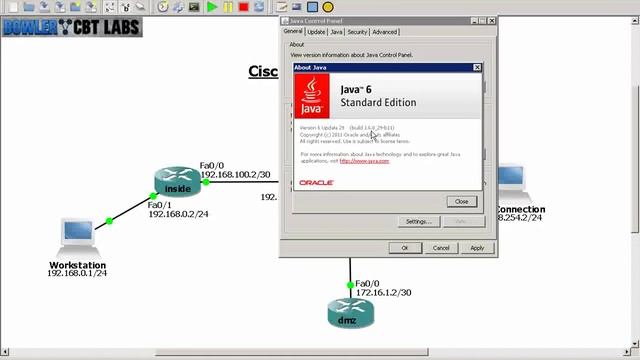Pause all devices with yellow button
The width and height of the screenshot is (640, 360).
click(x=228, y=7)
